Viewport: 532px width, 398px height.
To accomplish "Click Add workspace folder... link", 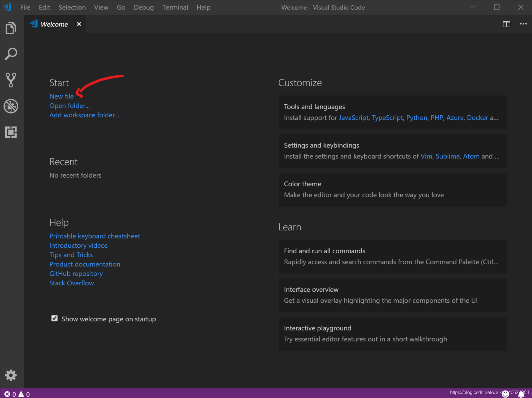I will (84, 115).
